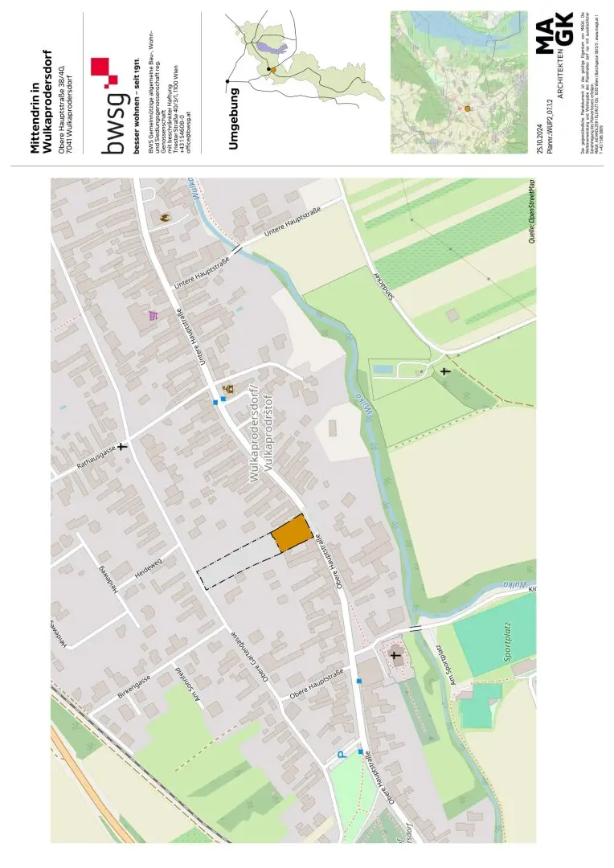The width and height of the screenshot is (614, 868).
Task: Click the cemetery cross symbol near Sandäcker
Action: point(445,371)
